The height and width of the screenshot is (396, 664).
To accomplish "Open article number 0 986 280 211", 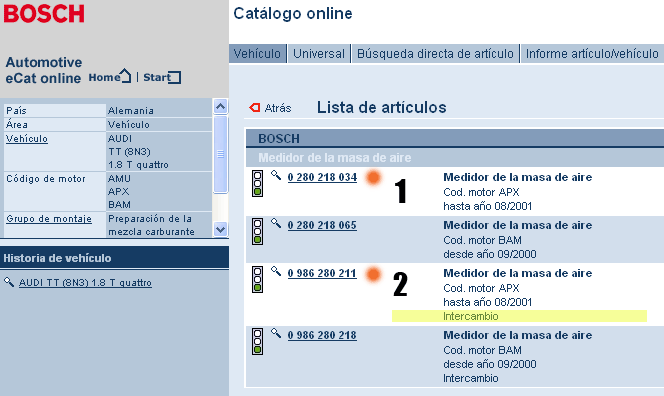I will (322, 273).
